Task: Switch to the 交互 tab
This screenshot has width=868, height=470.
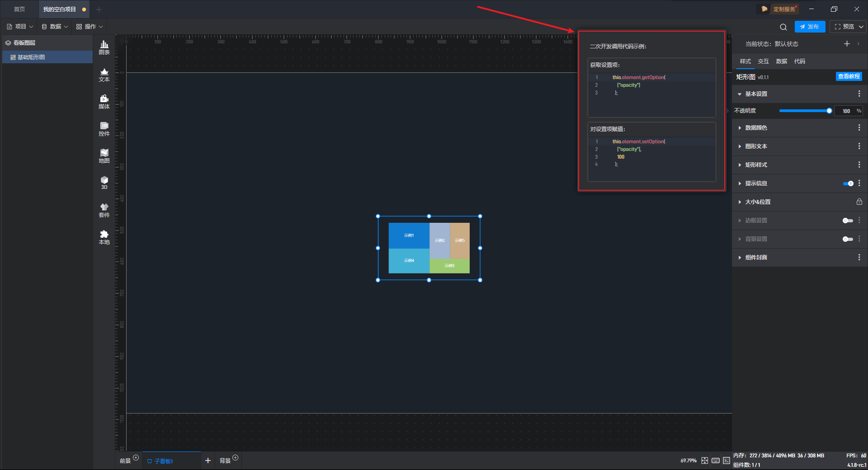Action: 763,61
